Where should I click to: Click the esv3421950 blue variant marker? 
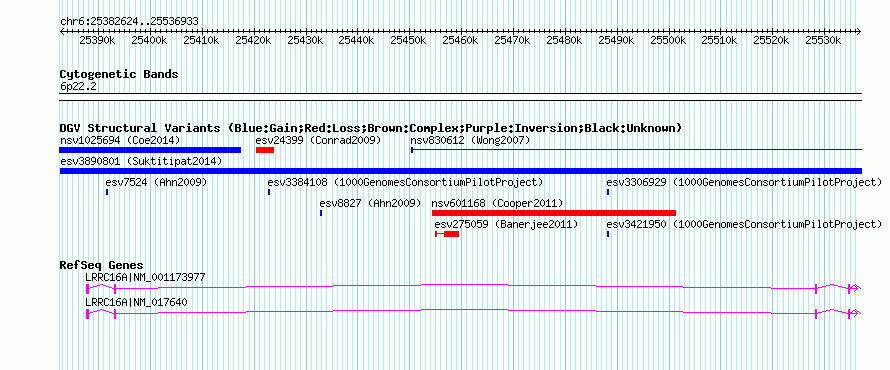pos(608,234)
